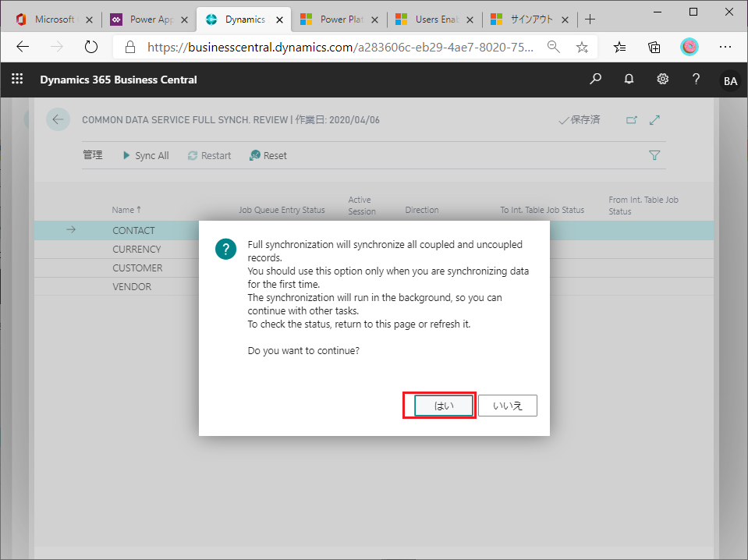Screen dimensions: 748x560
Task: Open the browser zoom magnifier icon
Action: [x=553, y=47]
